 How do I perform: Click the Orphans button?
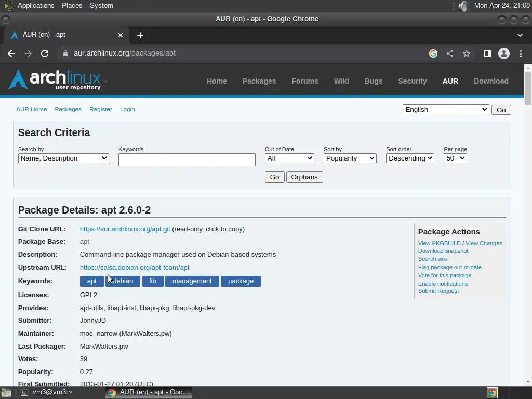(x=304, y=177)
